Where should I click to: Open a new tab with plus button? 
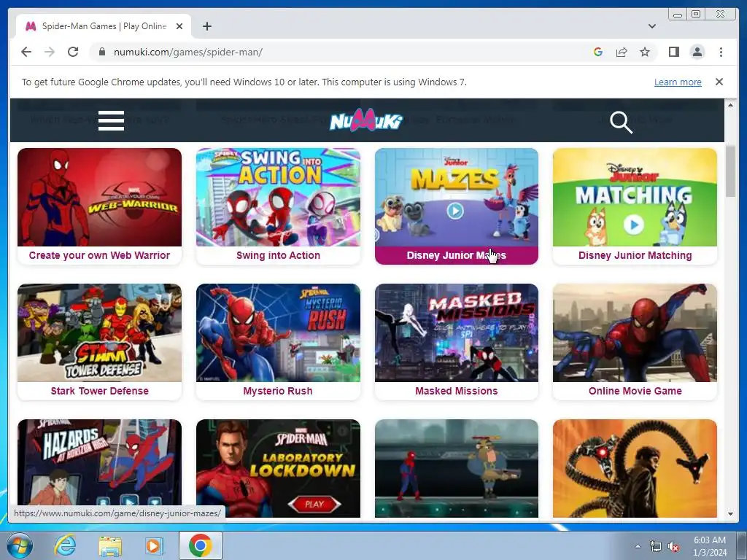206,26
